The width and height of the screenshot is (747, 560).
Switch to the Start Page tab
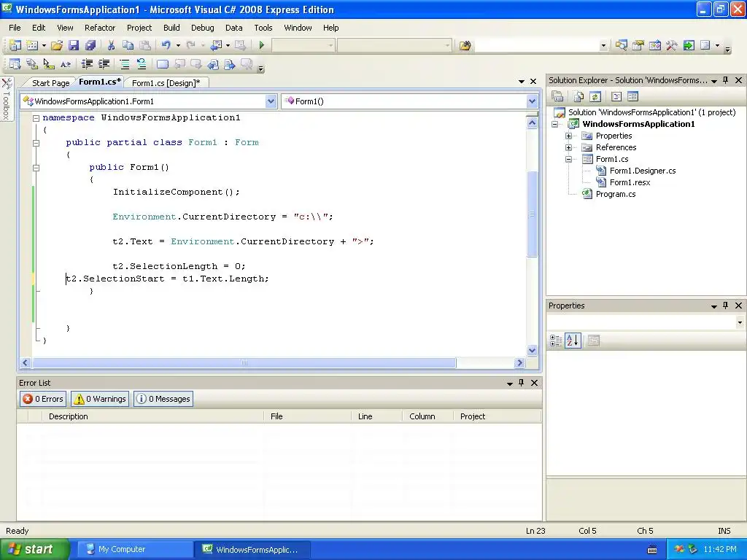(50, 83)
